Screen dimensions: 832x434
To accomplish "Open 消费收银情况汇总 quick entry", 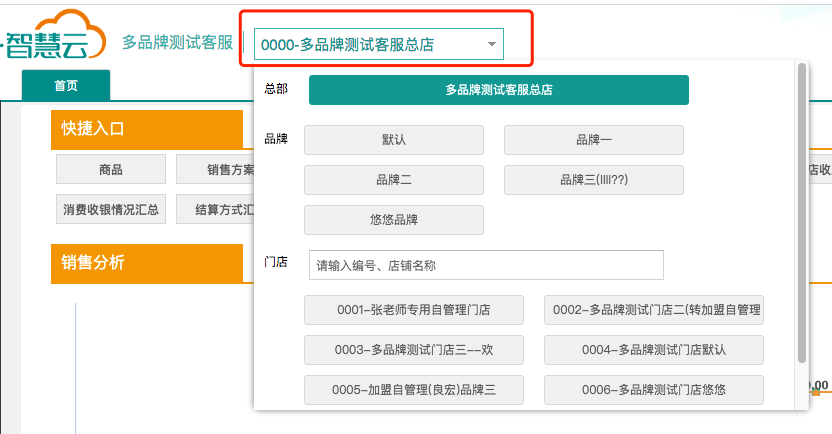I will tap(111, 210).
